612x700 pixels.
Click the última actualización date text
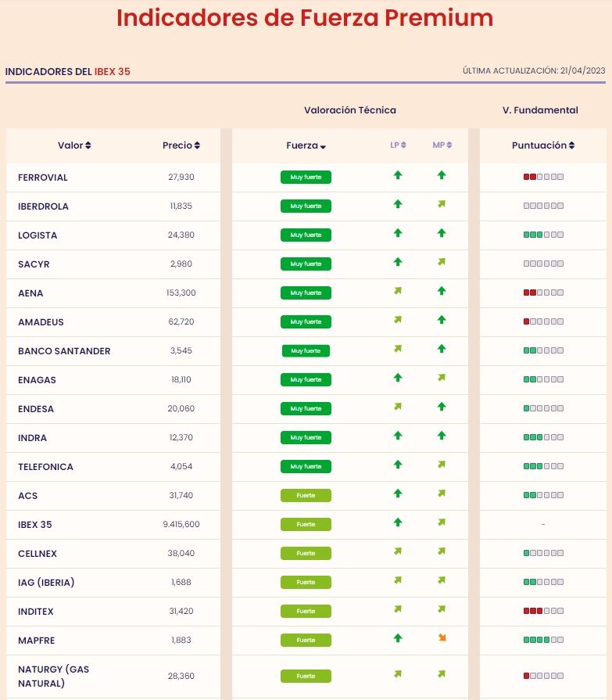(534, 70)
